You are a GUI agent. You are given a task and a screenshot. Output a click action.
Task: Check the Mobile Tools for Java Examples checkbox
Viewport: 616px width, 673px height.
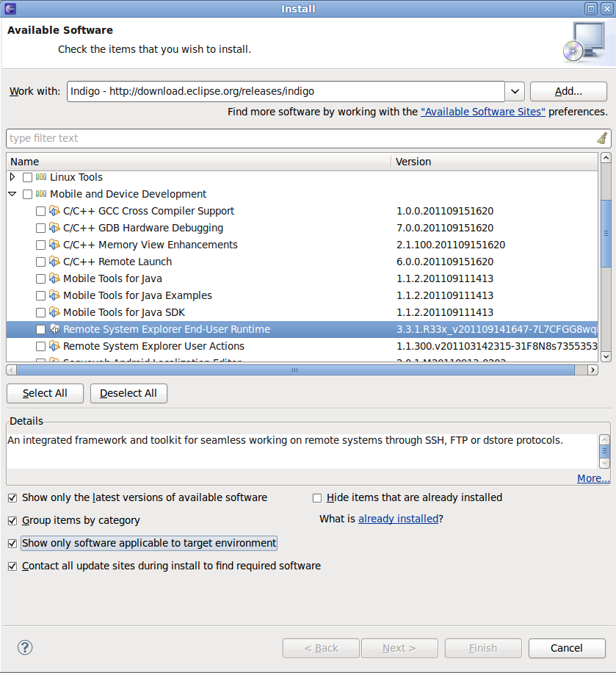click(x=41, y=296)
